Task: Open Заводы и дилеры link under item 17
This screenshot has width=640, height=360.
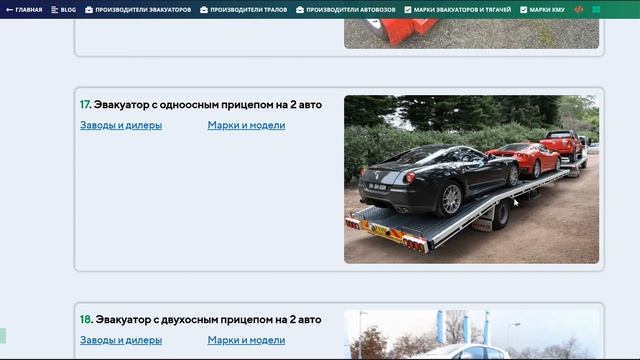Action: click(121, 125)
